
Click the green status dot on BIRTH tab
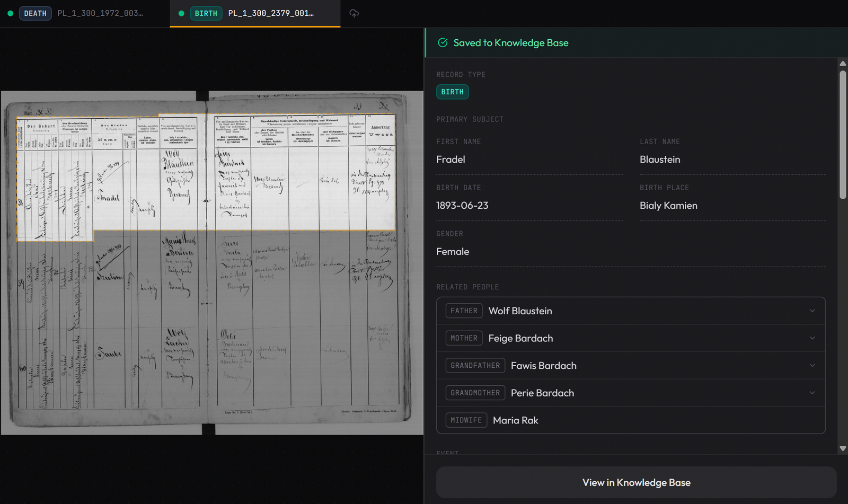(181, 13)
